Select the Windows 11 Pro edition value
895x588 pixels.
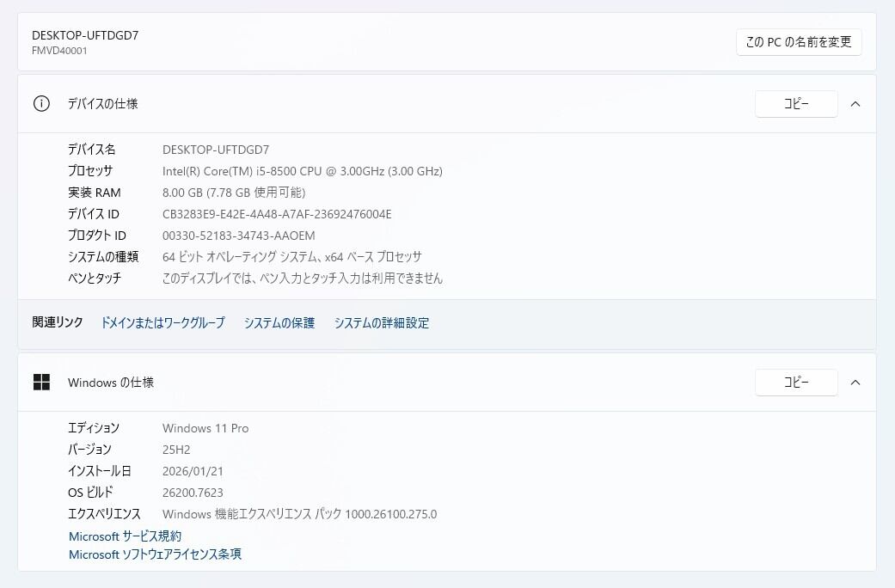click(x=205, y=428)
